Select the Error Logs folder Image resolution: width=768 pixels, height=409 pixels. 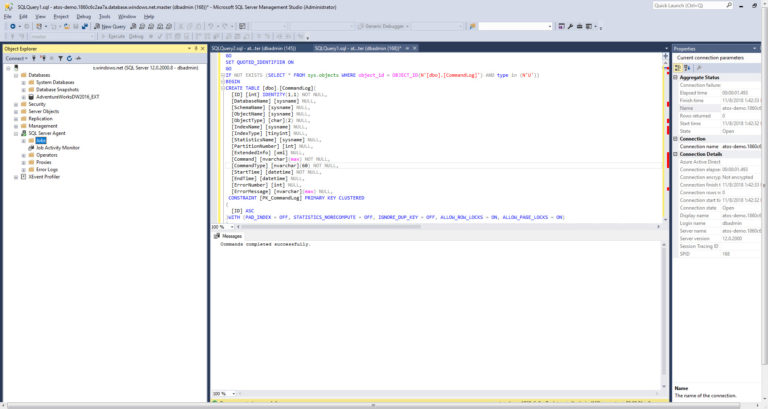tap(47, 169)
